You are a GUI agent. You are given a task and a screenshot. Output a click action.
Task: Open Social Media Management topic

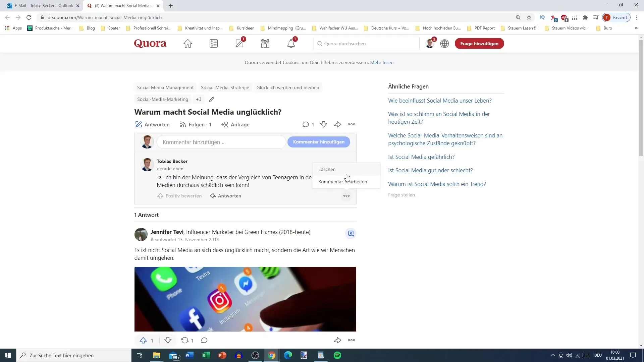click(x=165, y=87)
